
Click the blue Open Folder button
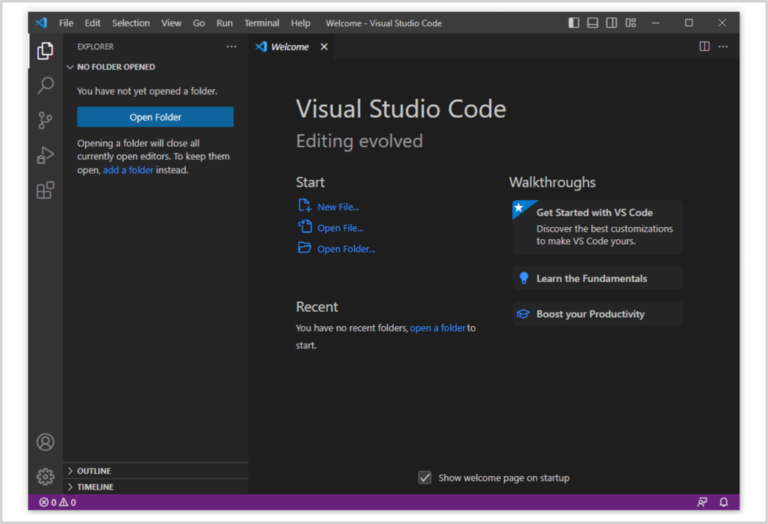point(155,117)
